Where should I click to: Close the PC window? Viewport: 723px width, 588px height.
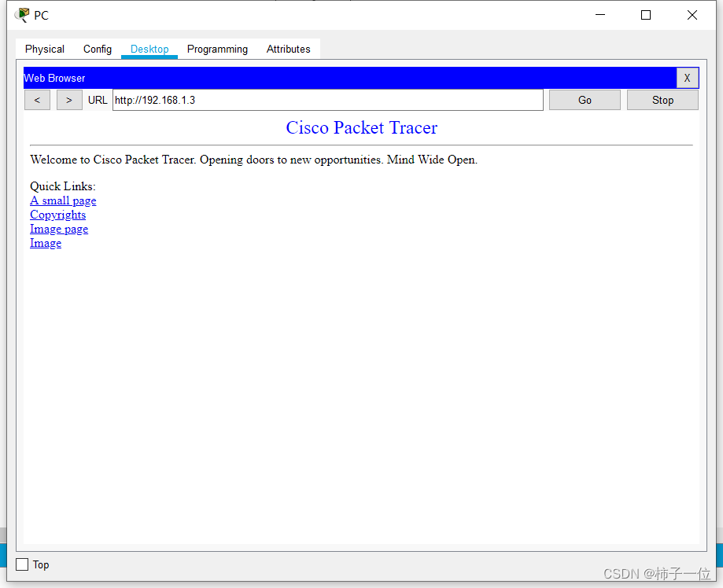[692, 15]
